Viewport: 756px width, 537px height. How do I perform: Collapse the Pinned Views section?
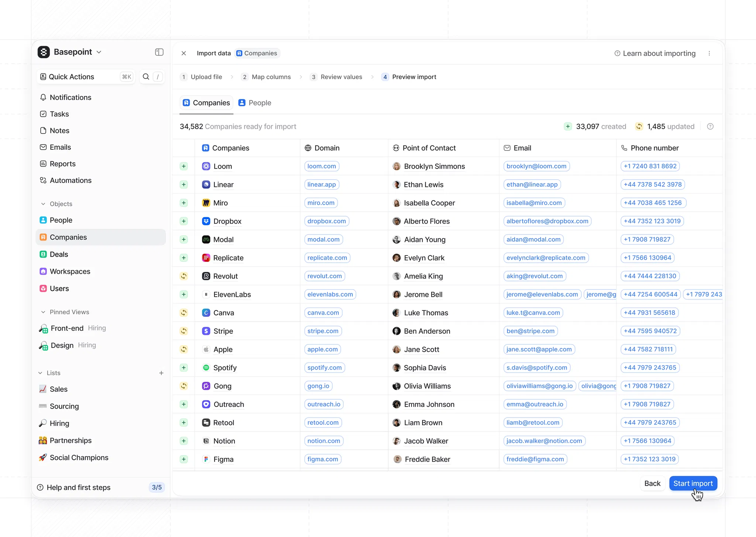[43, 312]
